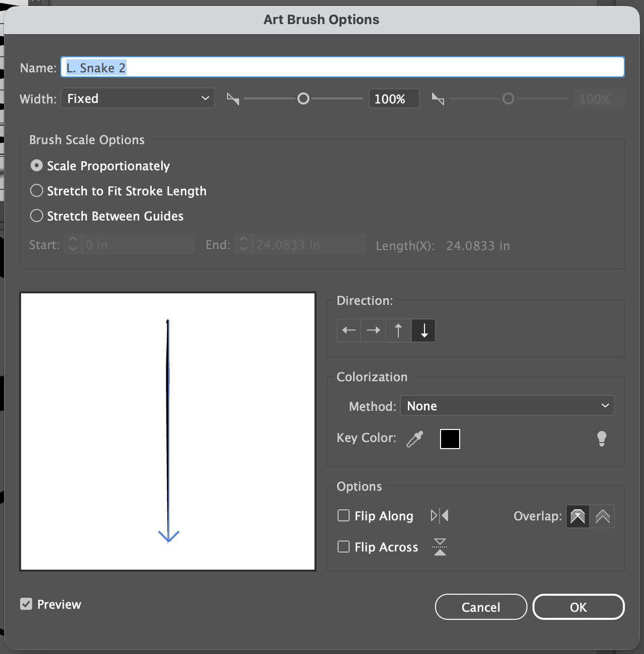Viewport: 644px width, 654px height.
Task: Confirm with the OK button
Action: tap(578, 607)
